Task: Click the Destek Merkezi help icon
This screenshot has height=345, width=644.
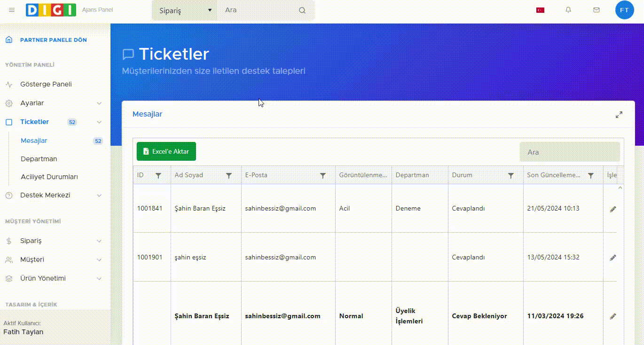Action: coord(9,196)
